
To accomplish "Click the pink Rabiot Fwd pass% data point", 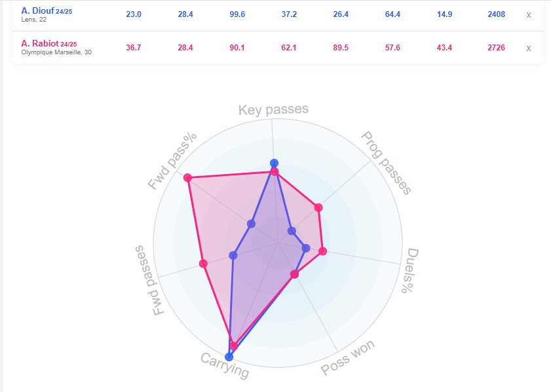I will point(188,177).
